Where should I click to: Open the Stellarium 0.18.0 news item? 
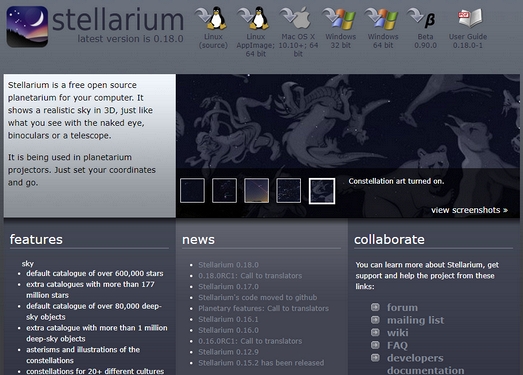point(228,265)
